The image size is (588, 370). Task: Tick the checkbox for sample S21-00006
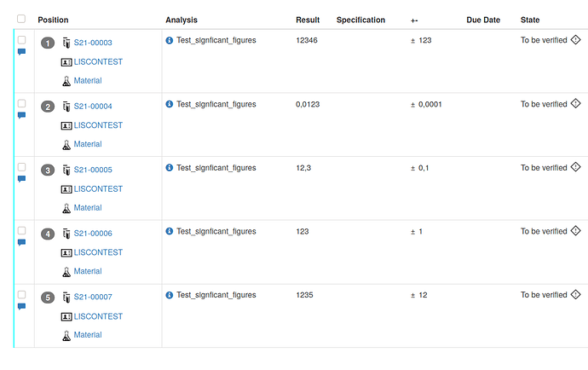click(22, 230)
